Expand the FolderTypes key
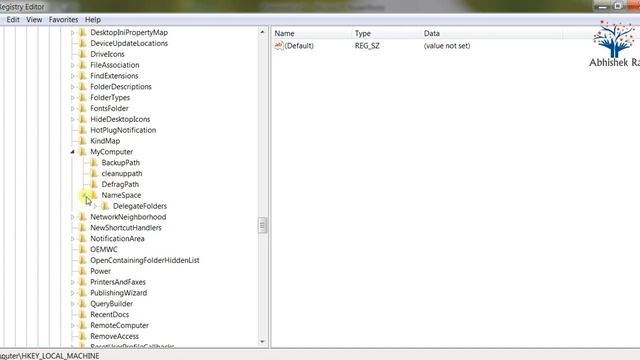This screenshot has width=640, height=360. (x=73, y=98)
